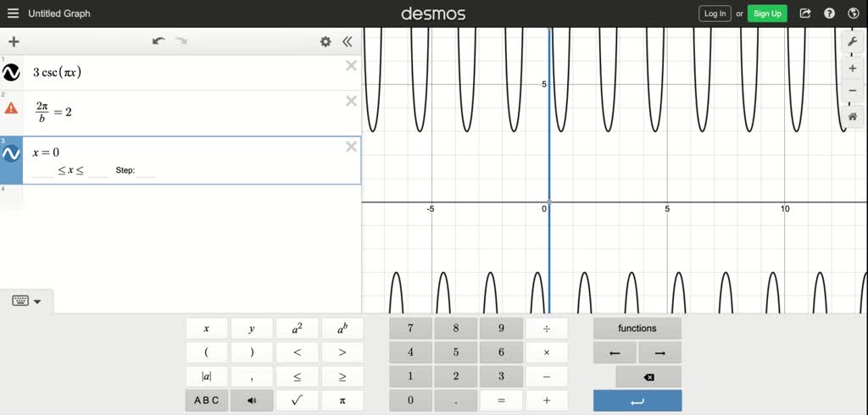Open the hamburger menu beside Untitled Graph
This screenshot has height=415, width=868.
tap(13, 14)
